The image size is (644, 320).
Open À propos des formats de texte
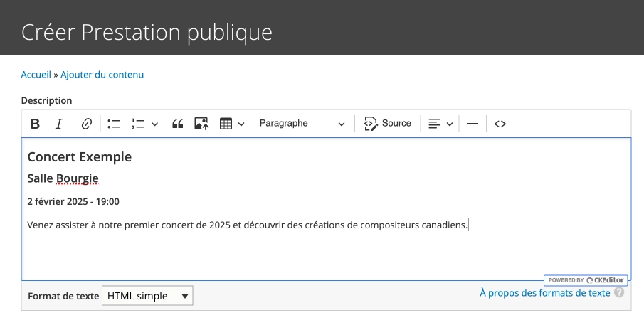(x=545, y=293)
